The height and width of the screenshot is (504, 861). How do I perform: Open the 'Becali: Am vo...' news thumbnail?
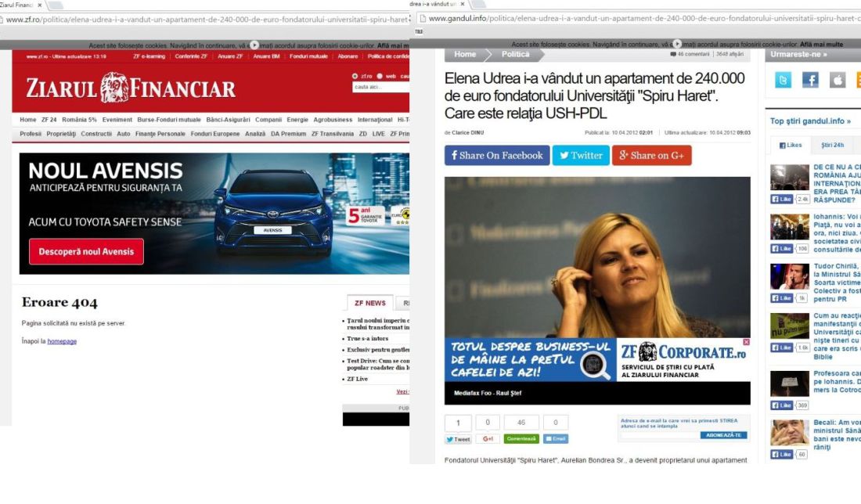pyautogui.click(x=790, y=433)
